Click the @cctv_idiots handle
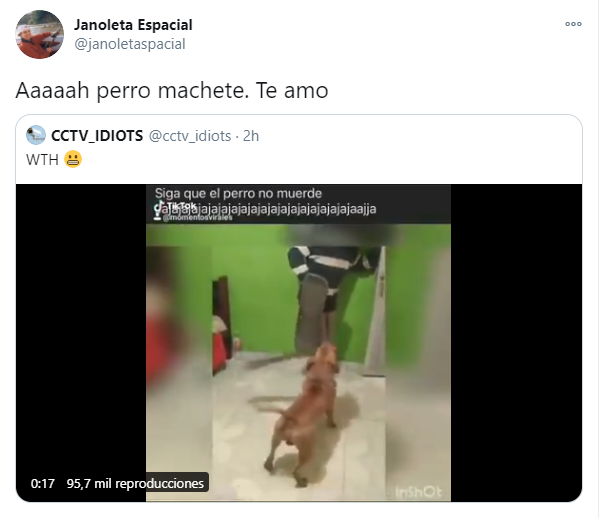Screen dimensions: 602x518 click(190, 136)
